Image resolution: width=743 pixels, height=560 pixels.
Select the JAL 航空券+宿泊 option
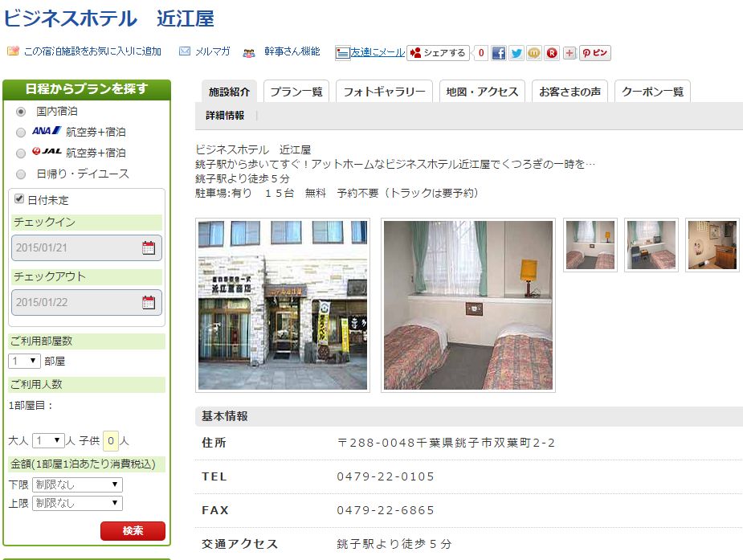[x=21, y=153]
